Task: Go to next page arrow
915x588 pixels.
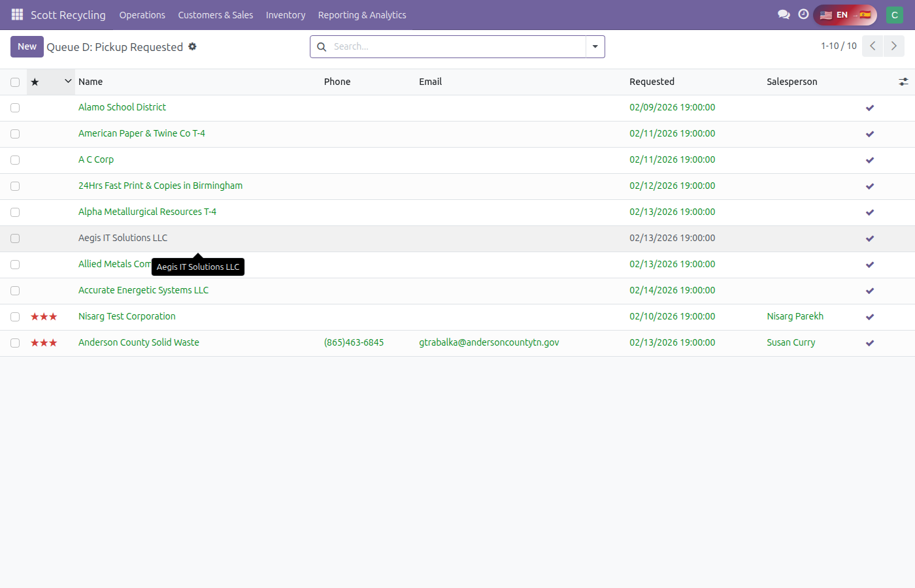Action: pos(894,46)
